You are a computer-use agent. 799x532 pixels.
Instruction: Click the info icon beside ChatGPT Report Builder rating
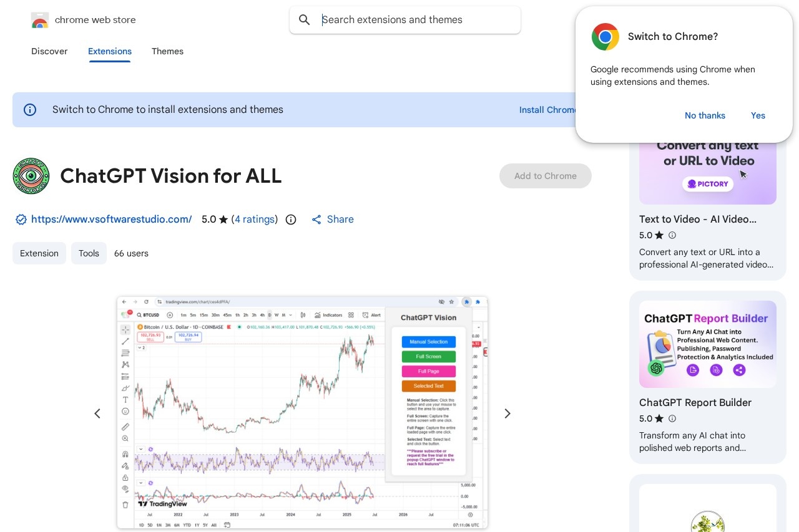click(x=672, y=418)
